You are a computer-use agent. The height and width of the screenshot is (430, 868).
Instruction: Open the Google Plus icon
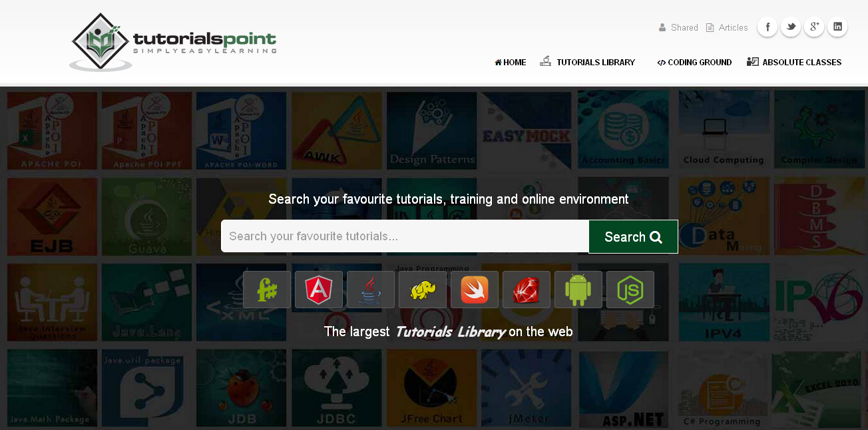[814, 27]
